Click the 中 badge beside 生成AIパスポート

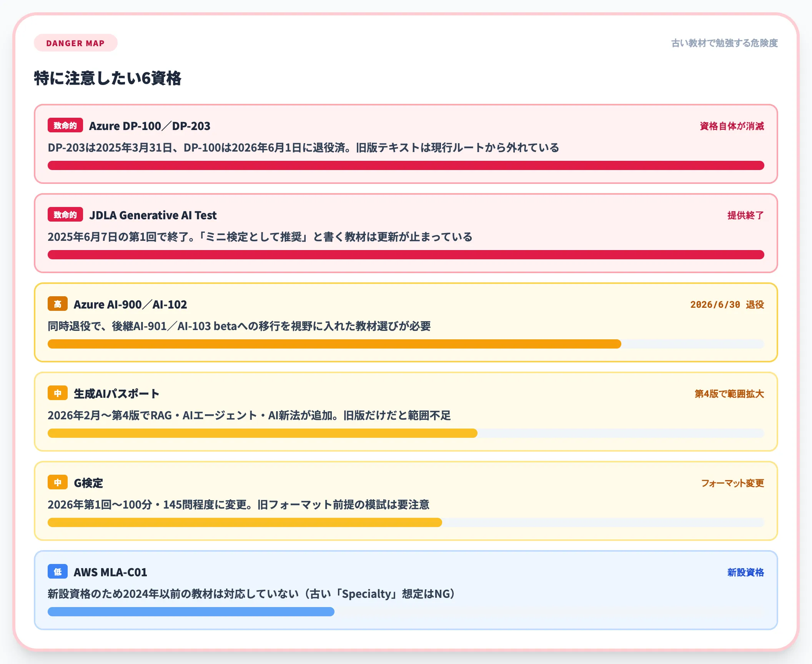(x=58, y=393)
